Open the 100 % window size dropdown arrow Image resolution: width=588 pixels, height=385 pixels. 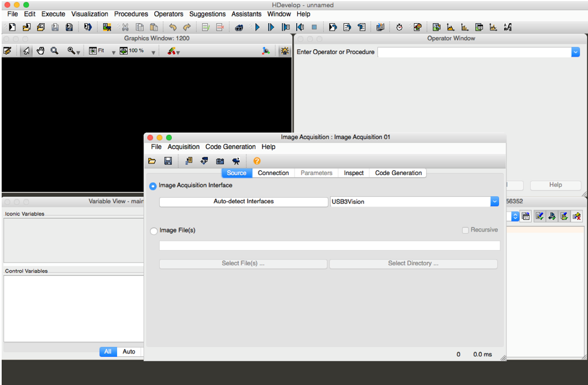[x=153, y=52]
